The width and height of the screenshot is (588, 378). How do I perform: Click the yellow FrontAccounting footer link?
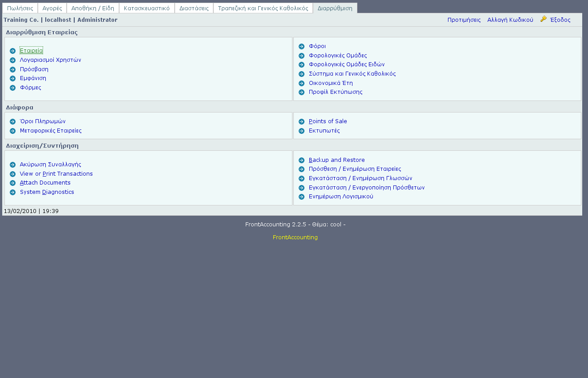pyautogui.click(x=295, y=237)
